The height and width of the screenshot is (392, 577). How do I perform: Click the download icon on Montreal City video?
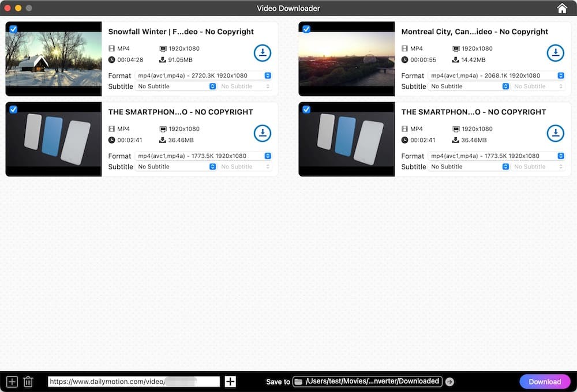(556, 52)
